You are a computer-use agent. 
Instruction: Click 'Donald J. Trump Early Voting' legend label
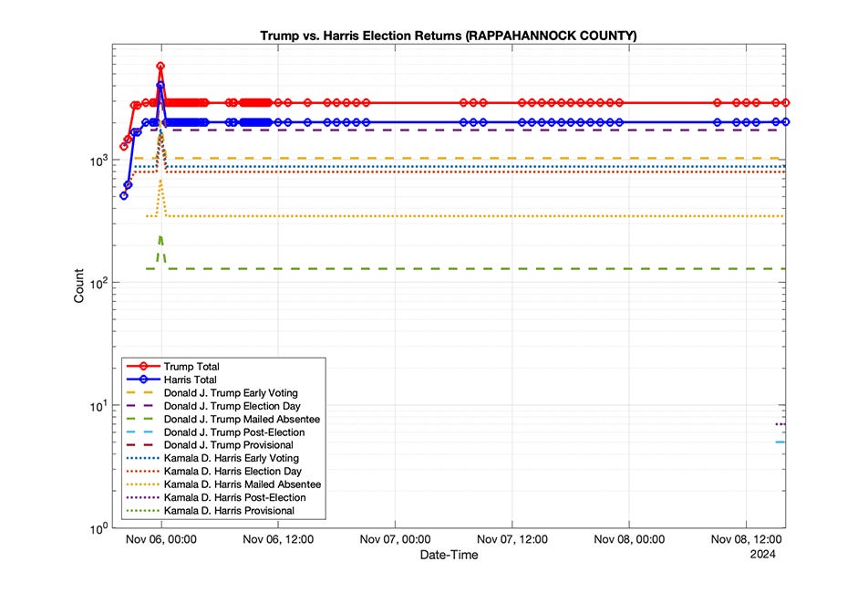click(231, 393)
